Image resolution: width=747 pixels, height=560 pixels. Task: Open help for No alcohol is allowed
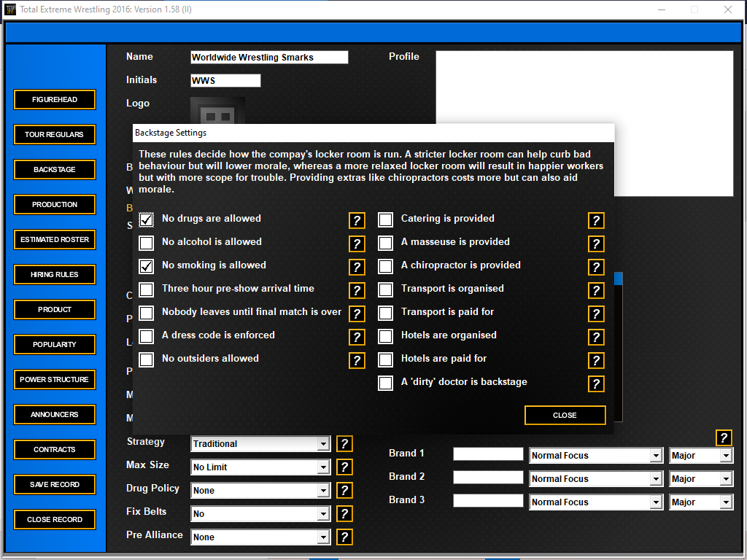[x=357, y=244]
